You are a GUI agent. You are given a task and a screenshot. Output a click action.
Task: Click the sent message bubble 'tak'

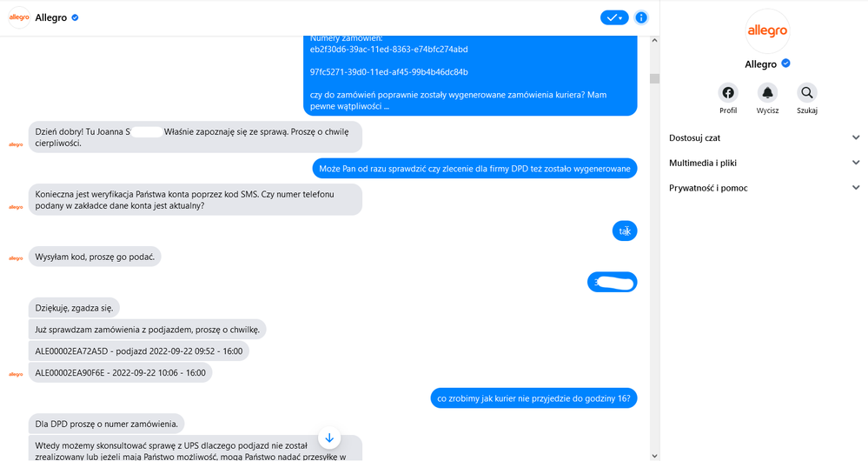pos(624,230)
